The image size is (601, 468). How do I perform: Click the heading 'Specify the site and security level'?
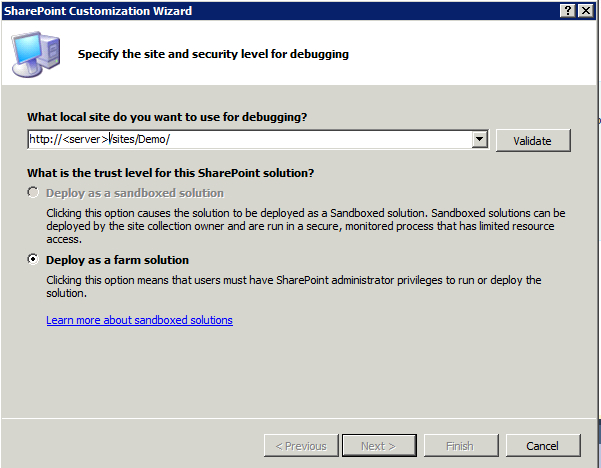[213, 54]
